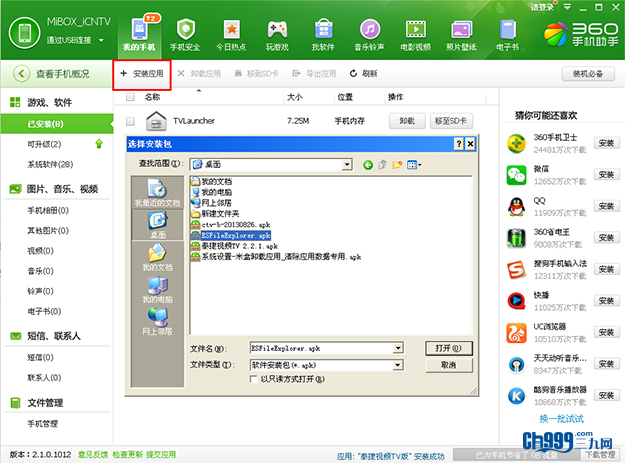This screenshot has height=463, width=625.
Task: Create new folder using dialog toolbar icon
Action: tap(397, 164)
